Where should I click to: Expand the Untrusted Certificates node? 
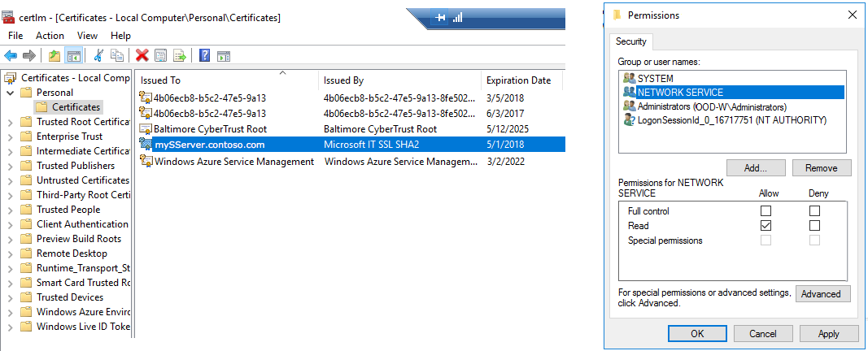[10, 180]
